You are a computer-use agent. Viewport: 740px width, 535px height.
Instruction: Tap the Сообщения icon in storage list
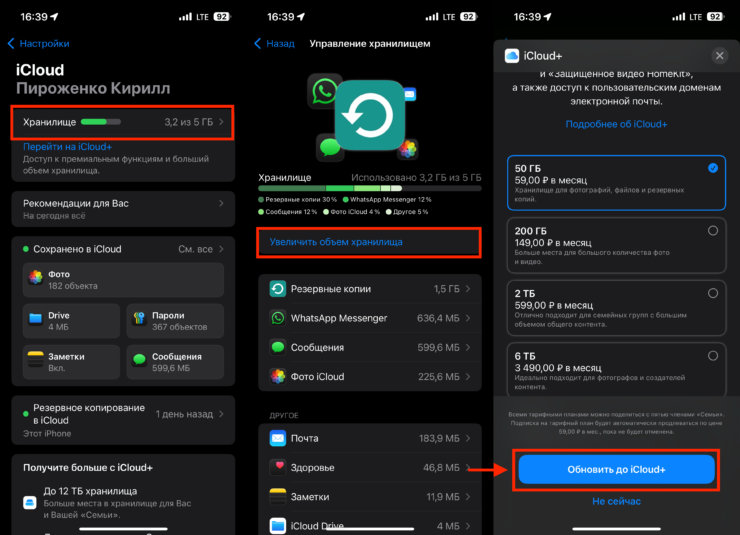click(278, 347)
